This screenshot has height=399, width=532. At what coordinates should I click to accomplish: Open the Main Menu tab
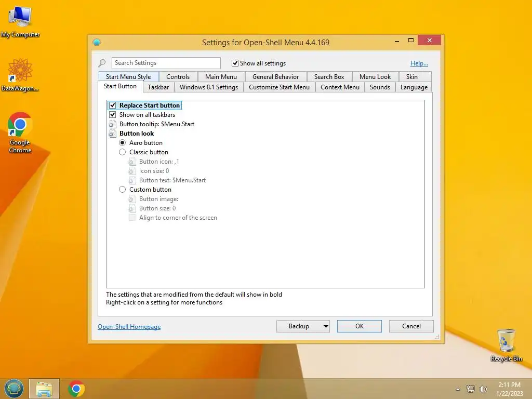[221, 77]
